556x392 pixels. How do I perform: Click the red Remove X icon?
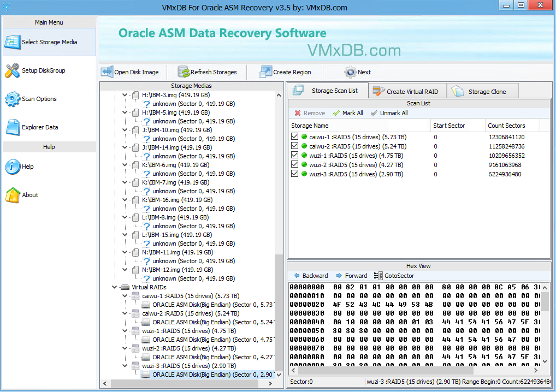(298, 113)
